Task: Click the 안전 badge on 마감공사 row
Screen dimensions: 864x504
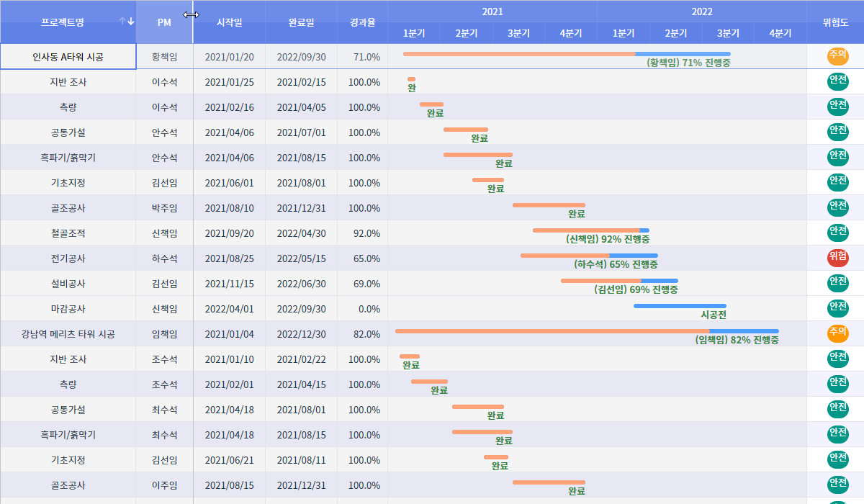Action: (x=837, y=308)
